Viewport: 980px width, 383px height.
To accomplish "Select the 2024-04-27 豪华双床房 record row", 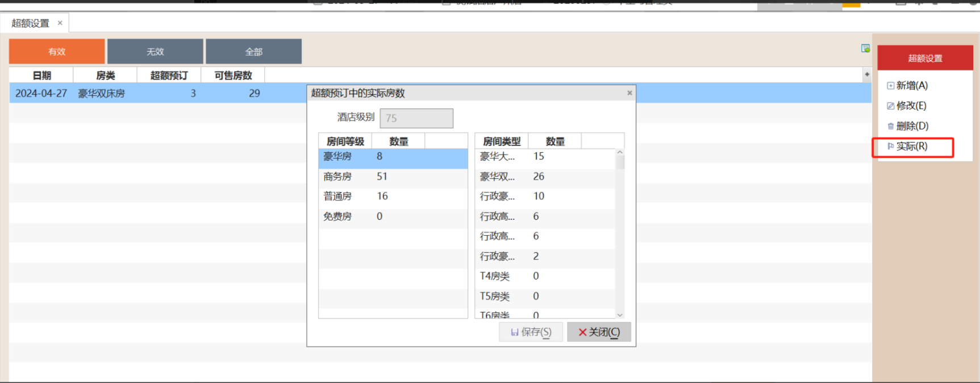I will tap(153, 93).
